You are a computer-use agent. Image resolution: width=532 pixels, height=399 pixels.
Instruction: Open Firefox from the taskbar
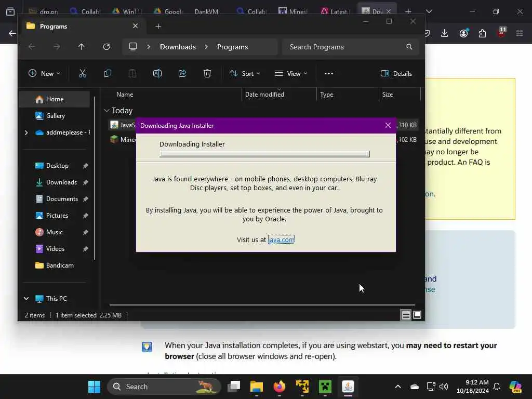pos(279,387)
